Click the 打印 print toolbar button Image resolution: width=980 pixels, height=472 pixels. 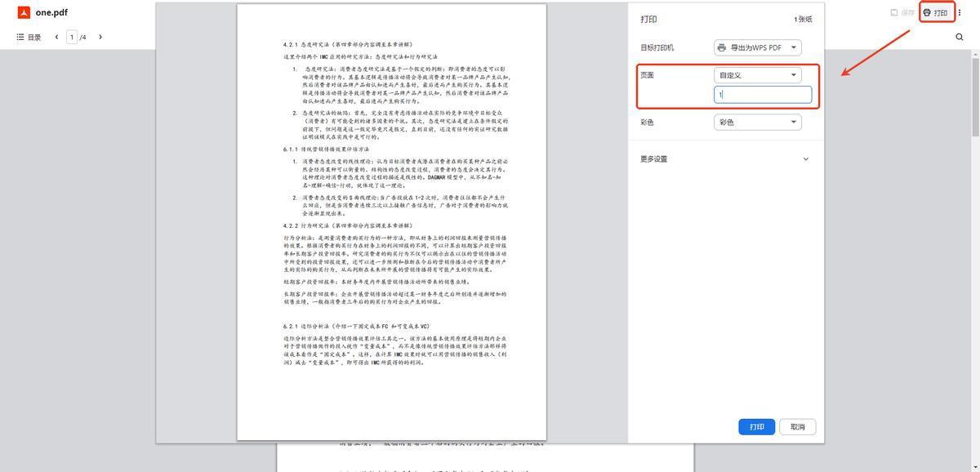(x=936, y=13)
